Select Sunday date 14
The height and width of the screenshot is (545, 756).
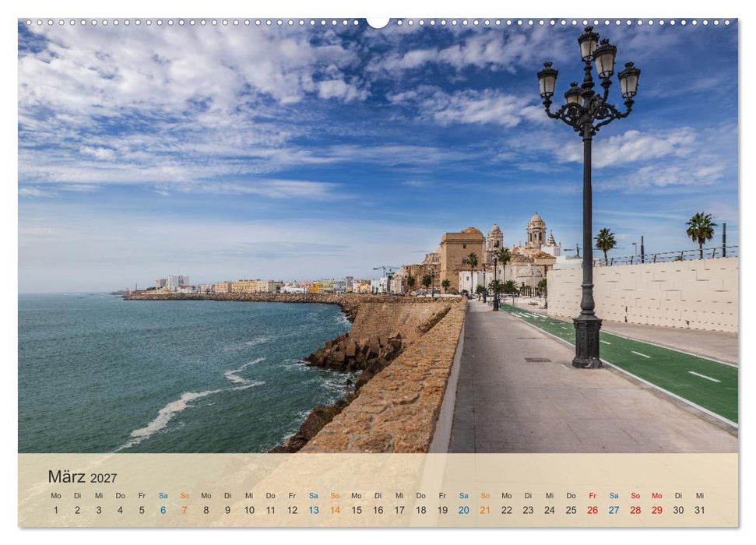(335, 510)
